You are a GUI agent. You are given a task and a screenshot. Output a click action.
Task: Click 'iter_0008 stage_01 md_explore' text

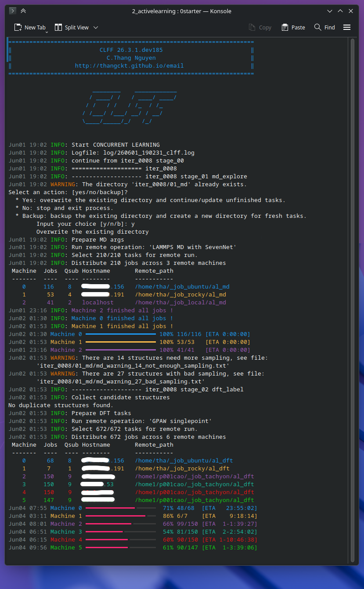(196, 176)
